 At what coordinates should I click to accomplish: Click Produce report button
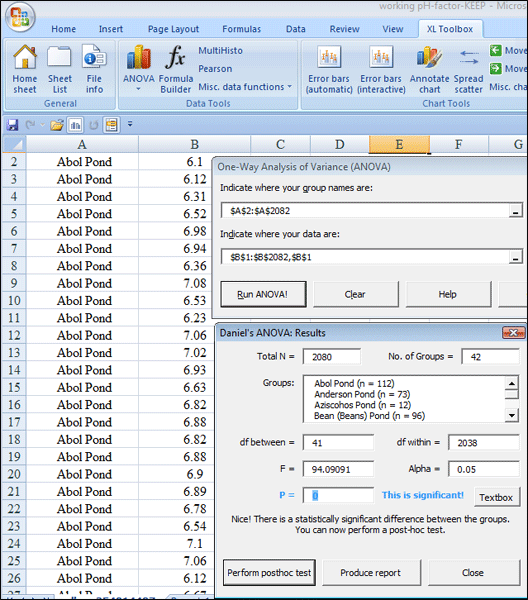pyautogui.click(x=371, y=573)
